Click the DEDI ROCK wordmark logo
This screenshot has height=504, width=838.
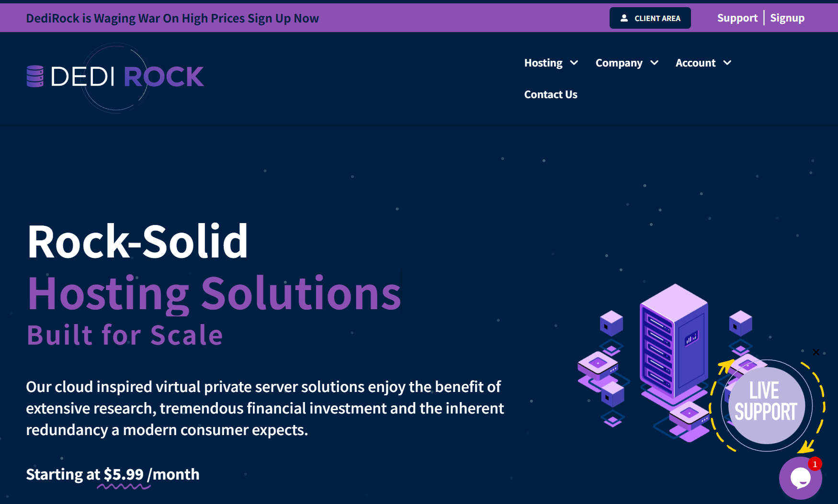point(127,77)
